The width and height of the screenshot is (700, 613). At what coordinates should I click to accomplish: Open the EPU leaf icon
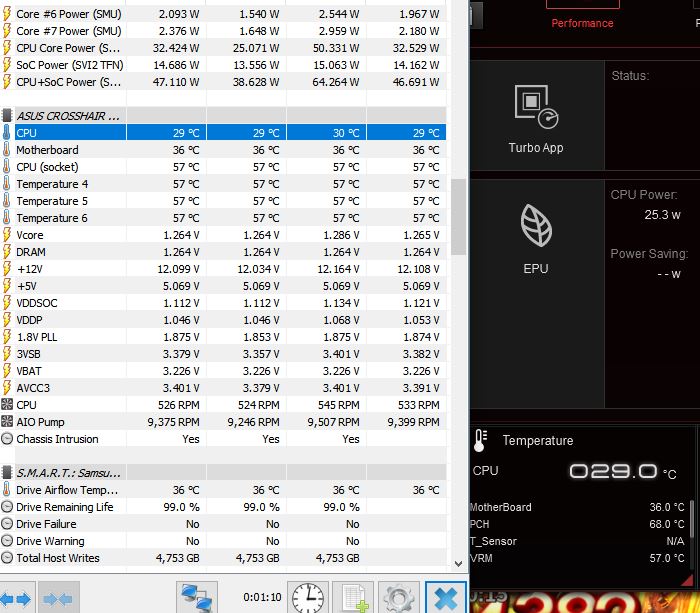point(536,225)
